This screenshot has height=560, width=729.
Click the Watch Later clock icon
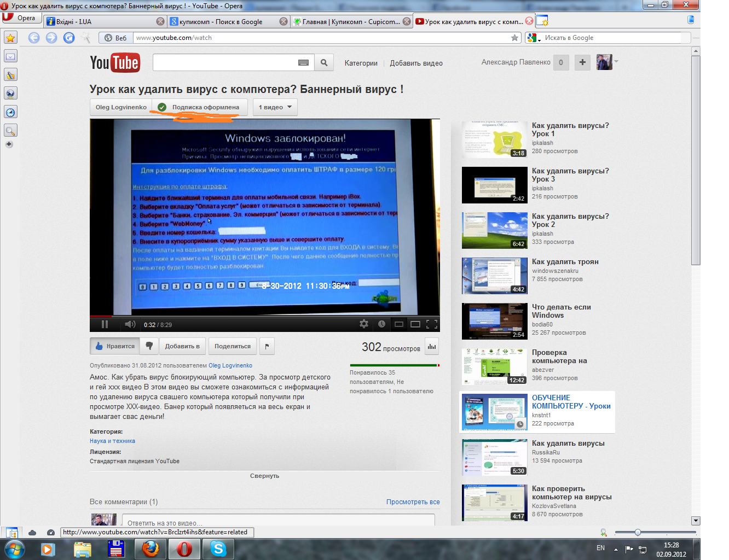pyautogui.click(x=381, y=324)
